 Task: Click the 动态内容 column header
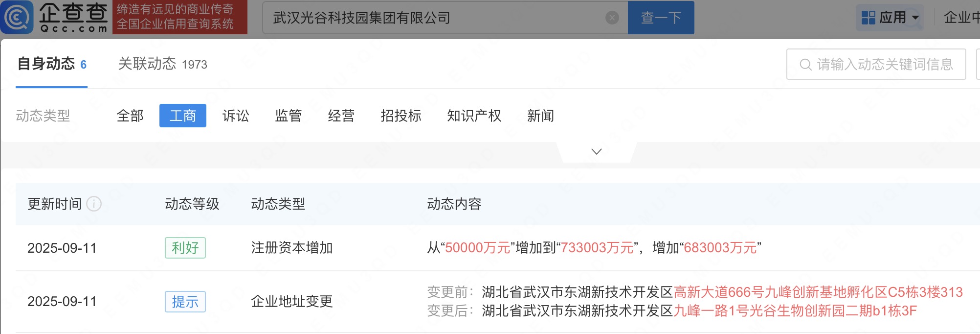click(x=454, y=204)
